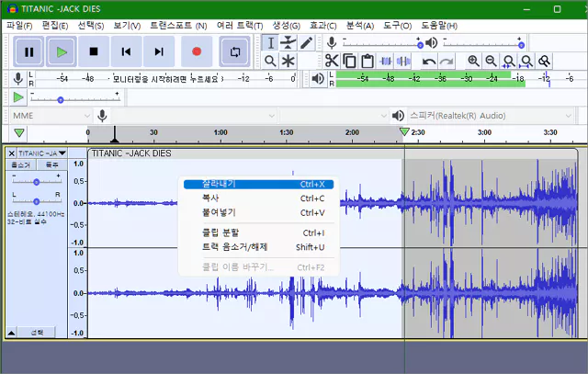Toggle track 독주 (Solo) button
The image size is (588, 374).
point(51,164)
